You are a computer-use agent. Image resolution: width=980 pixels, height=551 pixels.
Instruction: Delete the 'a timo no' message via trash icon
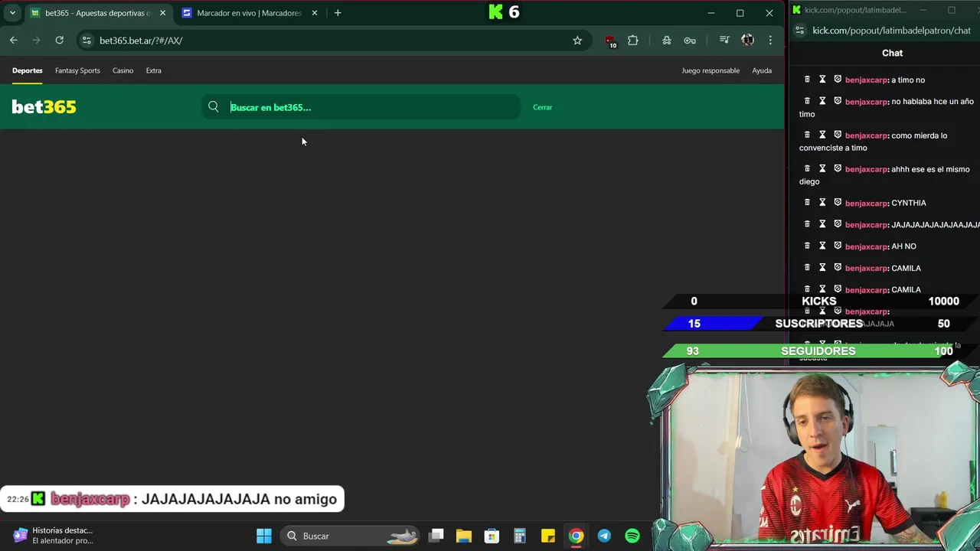point(806,80)
